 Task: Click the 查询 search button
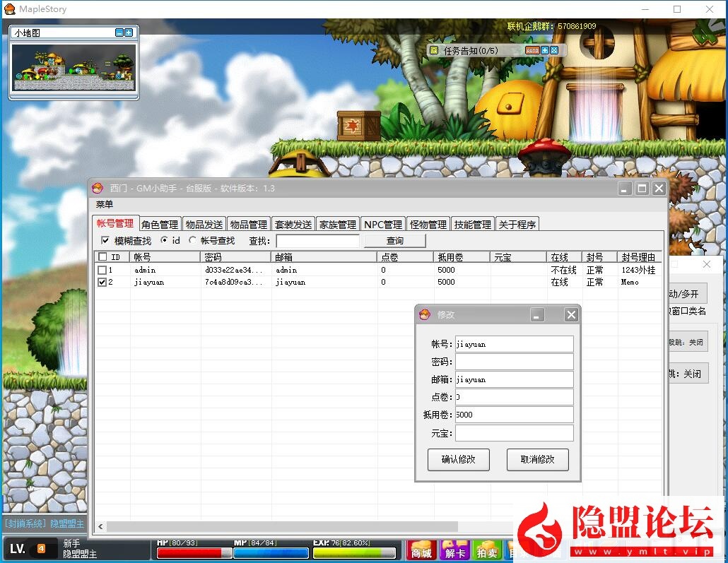pyautogui.click(x=394, y=241)
